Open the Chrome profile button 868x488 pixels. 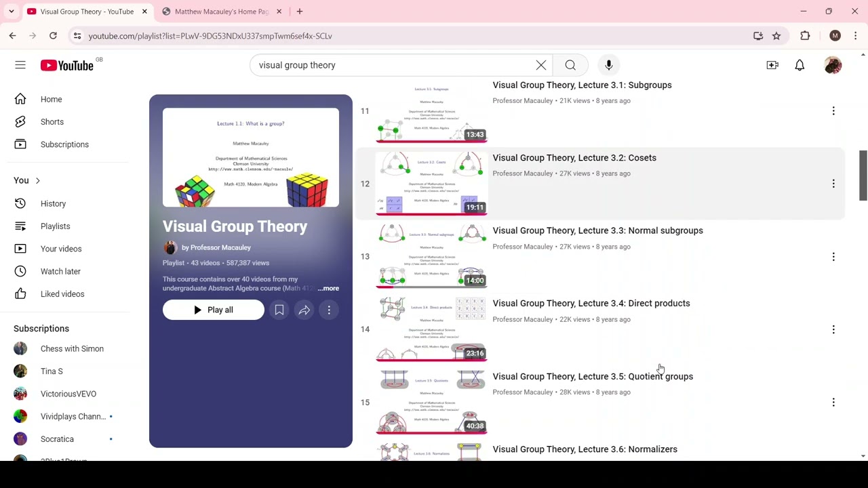[x=835, y=35]
